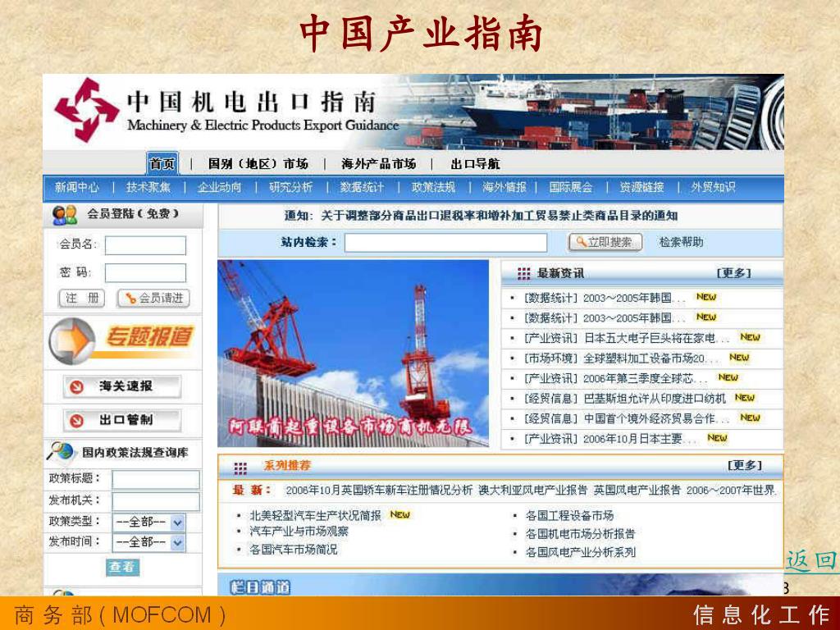Open 检索帮助 link

681,242
